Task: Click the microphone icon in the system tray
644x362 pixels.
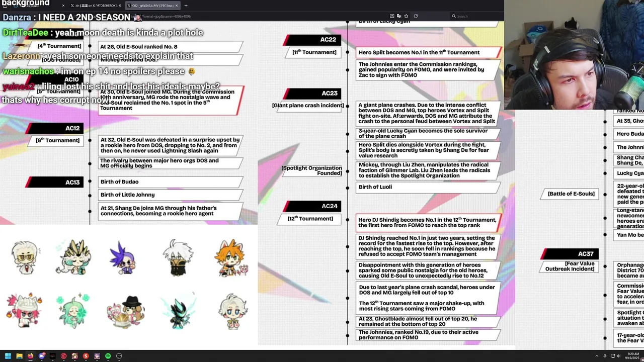Action: (x=604, y=356)
